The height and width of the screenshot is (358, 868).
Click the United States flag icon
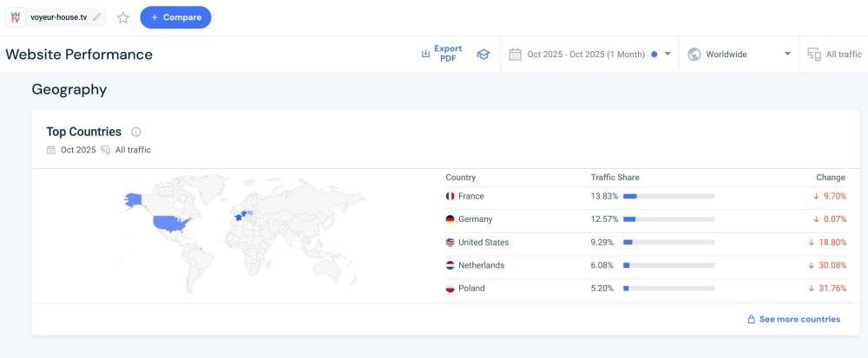coord(450,243)
